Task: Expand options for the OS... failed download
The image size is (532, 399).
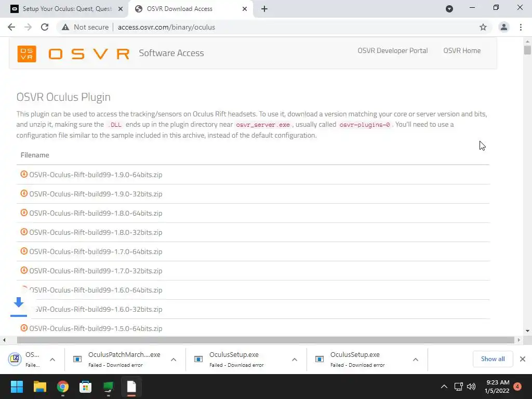Action: (52, 360)
